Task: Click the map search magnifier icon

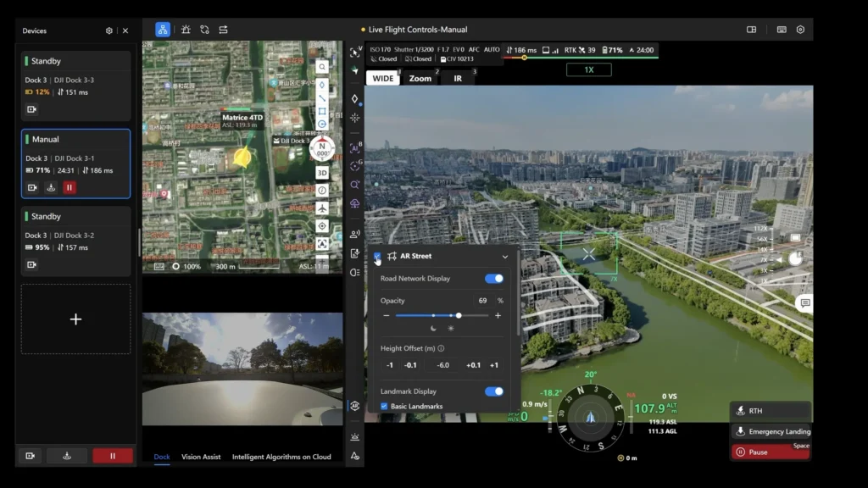Action: pyautogui.click(x=322, y=66)
